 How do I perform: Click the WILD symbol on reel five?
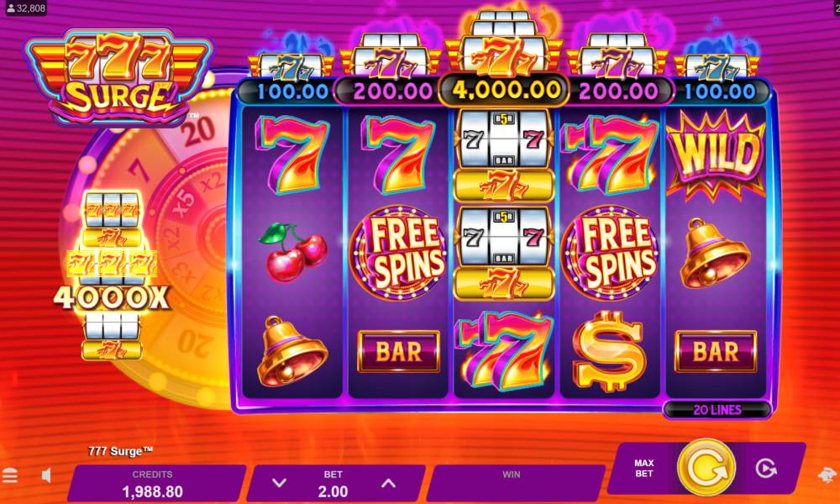click(717, 155)
